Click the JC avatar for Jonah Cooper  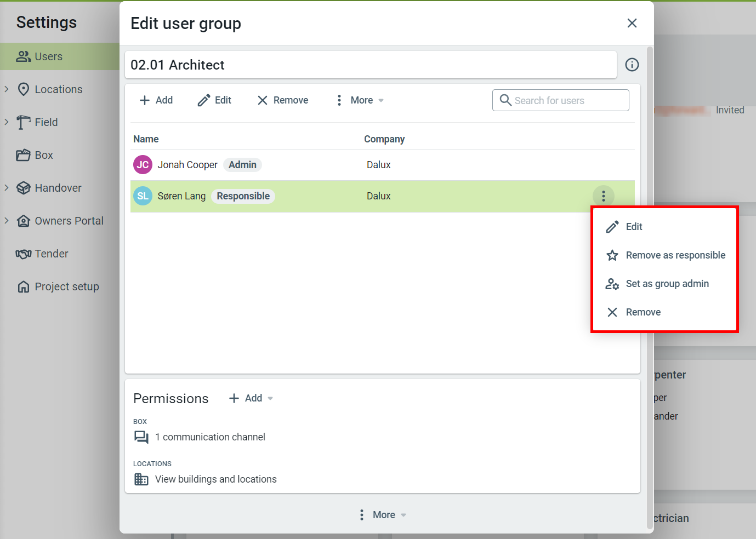click(x=143, y=165)
